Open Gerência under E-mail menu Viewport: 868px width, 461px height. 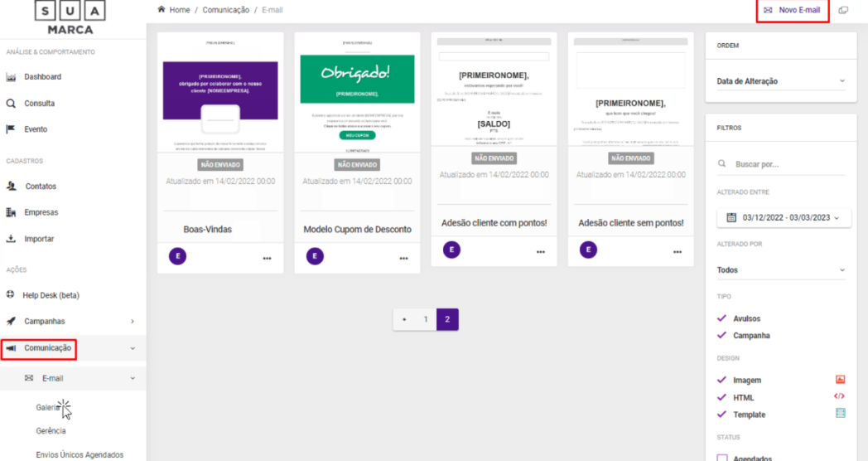51,430
